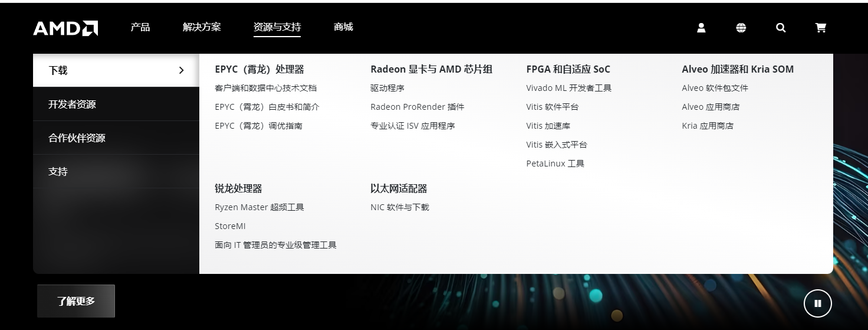Open the 驱动程序 link
868x330 pixels.
387,88
